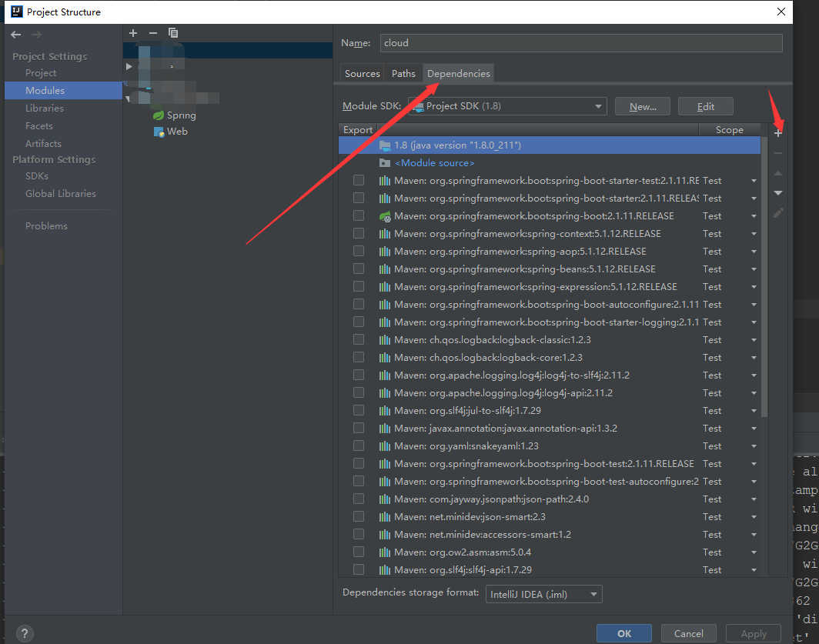Viewport: 819px width, 644px height.
Task: Copy module using the copy icon
Action: 173,33
